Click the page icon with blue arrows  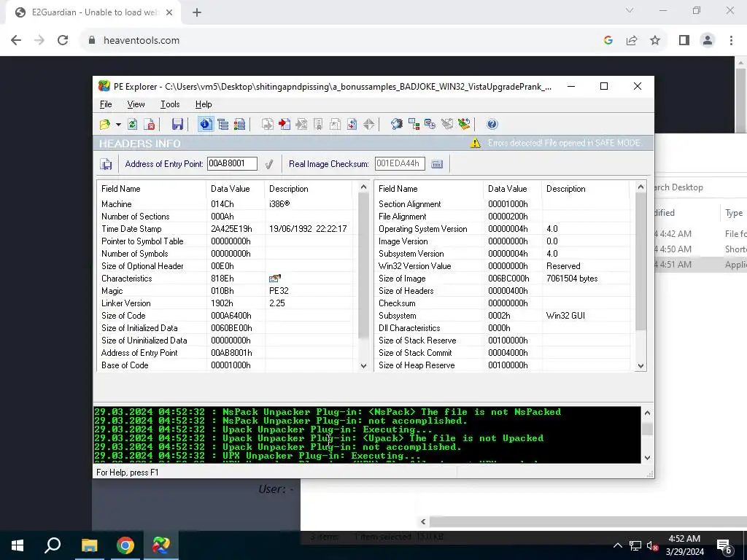coord(352,124)
